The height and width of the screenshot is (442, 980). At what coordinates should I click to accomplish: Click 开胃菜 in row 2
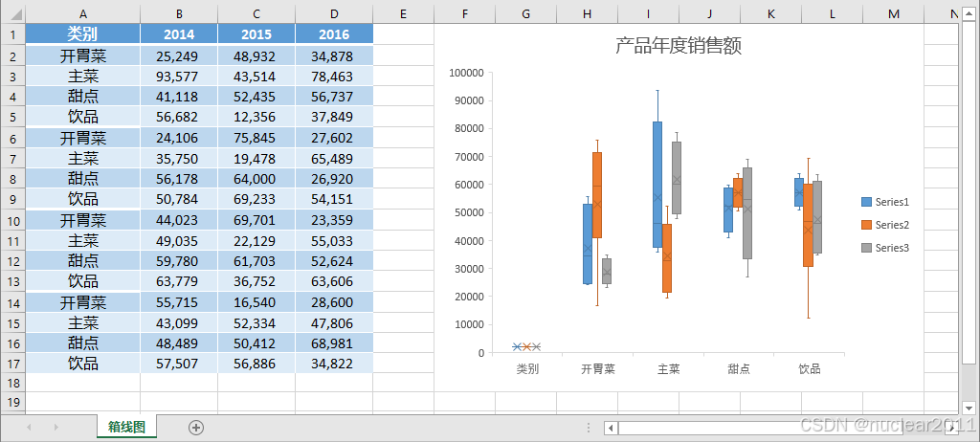[83, 56]
